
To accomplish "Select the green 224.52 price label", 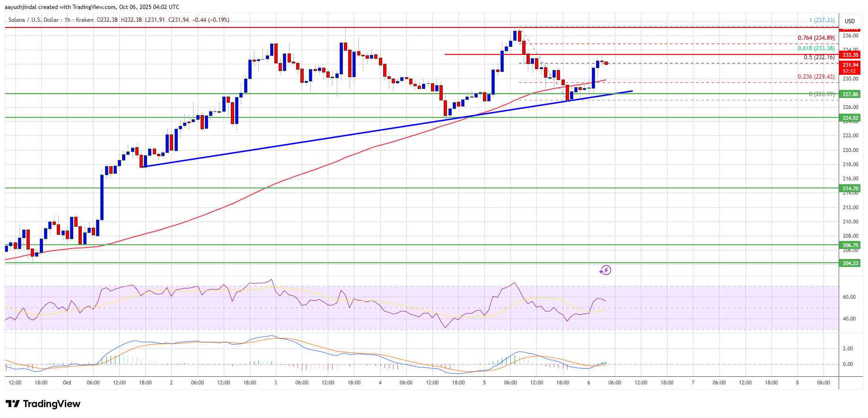I will (x=850, y=118).
